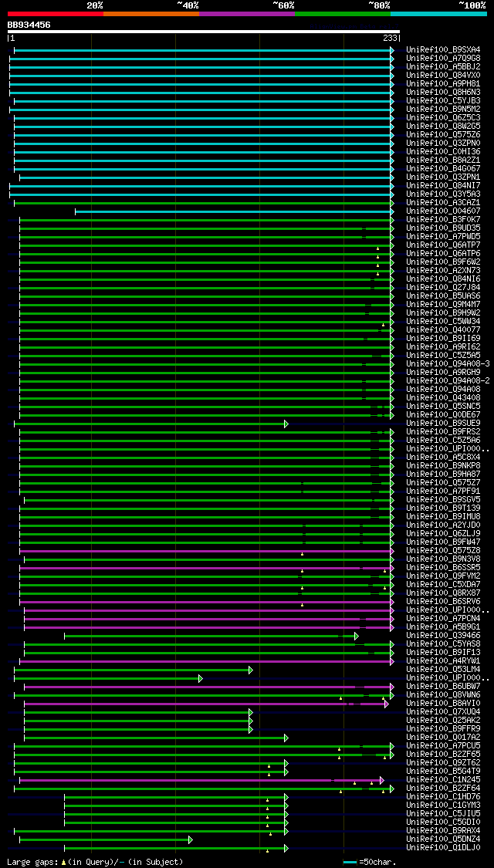Select hit label UniRef100_A7PCN4
Screen dimensions: 494x868
[x=443, y=618]
